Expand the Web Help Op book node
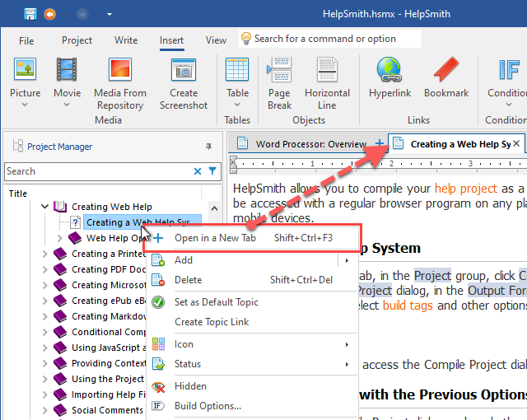Screen dimensions: 527x420 click(x=59, y=238)
